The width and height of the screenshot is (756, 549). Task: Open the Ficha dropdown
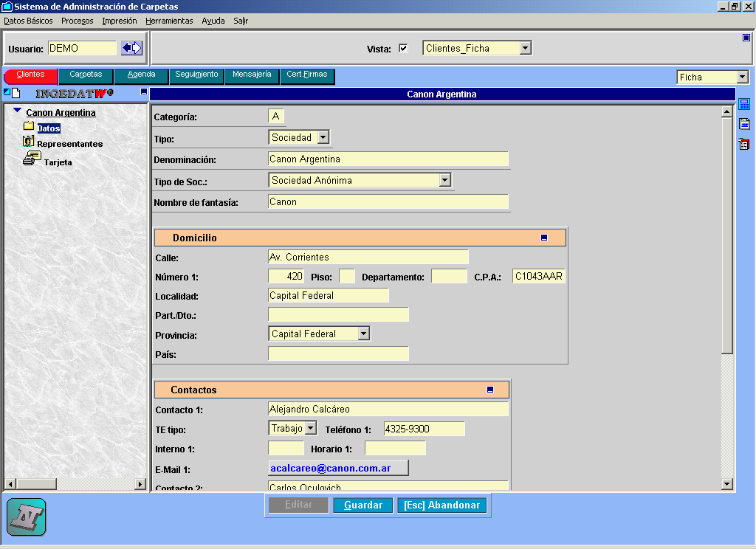click(743, 77)
